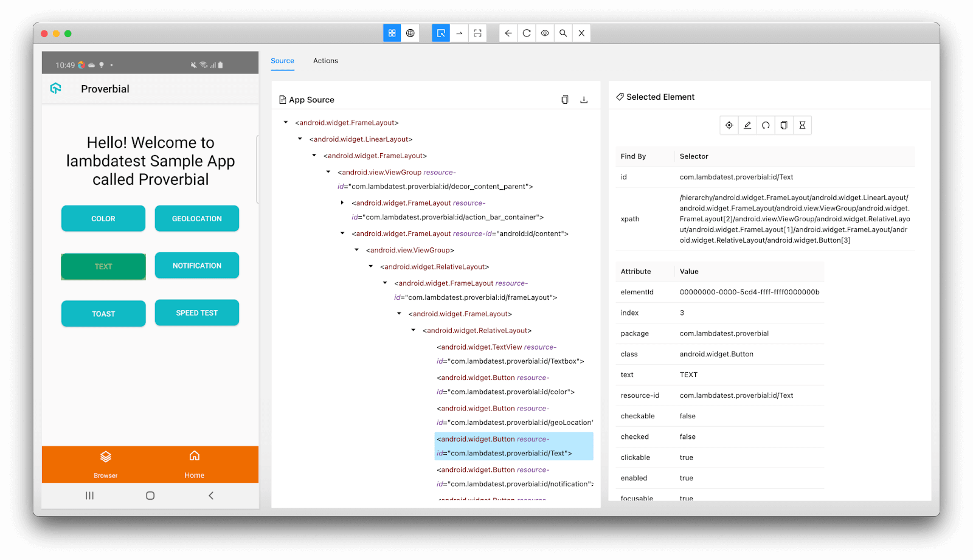Viewport: 973px width, 560px height.
Task: Click the eye recording icon in toolbar
Action: pos(545,33)
